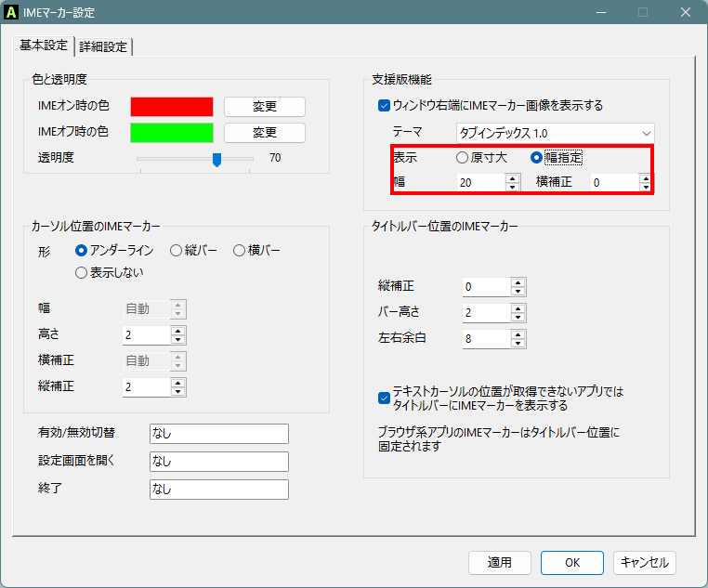Click the 有効/無効切替 hotkey field
This screenshot has height=588, width=708.
[x=219, y=434]
